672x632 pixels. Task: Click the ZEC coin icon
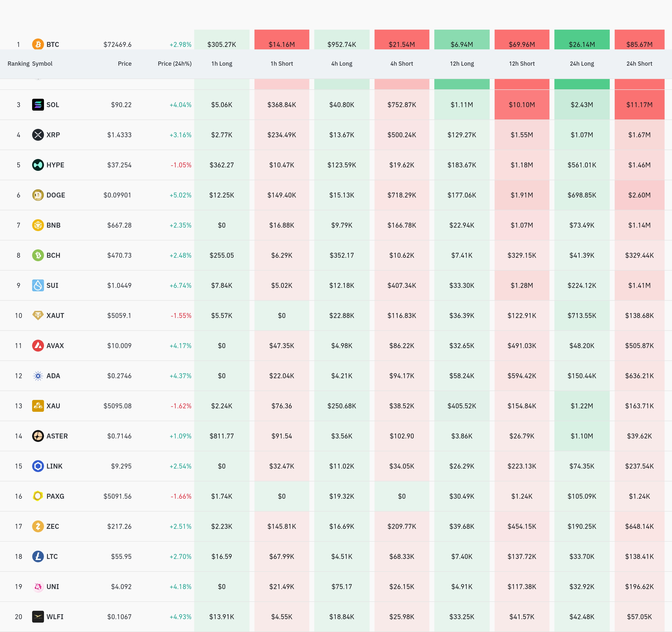38,526
